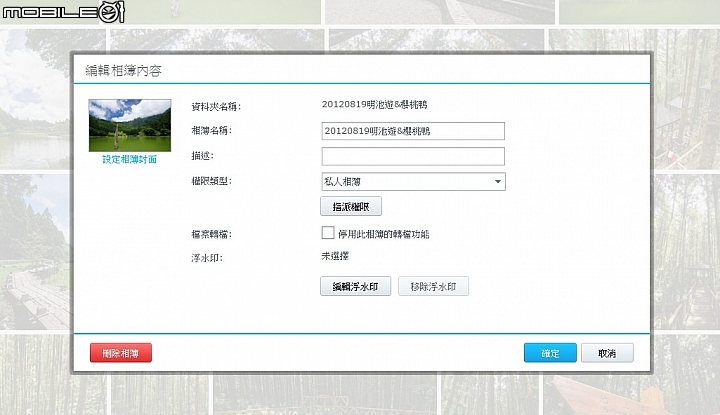Viewport: 720px width, 415px height.
Task: Click the red 刪除相簿 button
Action: [x=121, y=353]
